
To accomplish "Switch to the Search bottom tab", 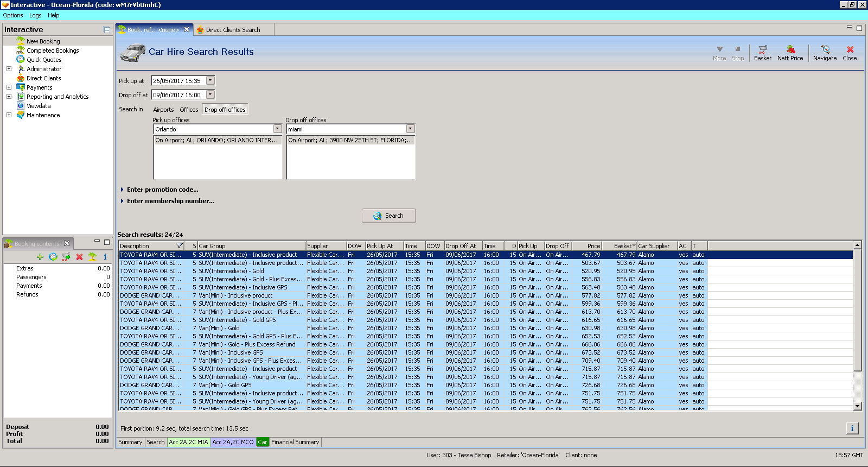I will [x=155, y=442].
